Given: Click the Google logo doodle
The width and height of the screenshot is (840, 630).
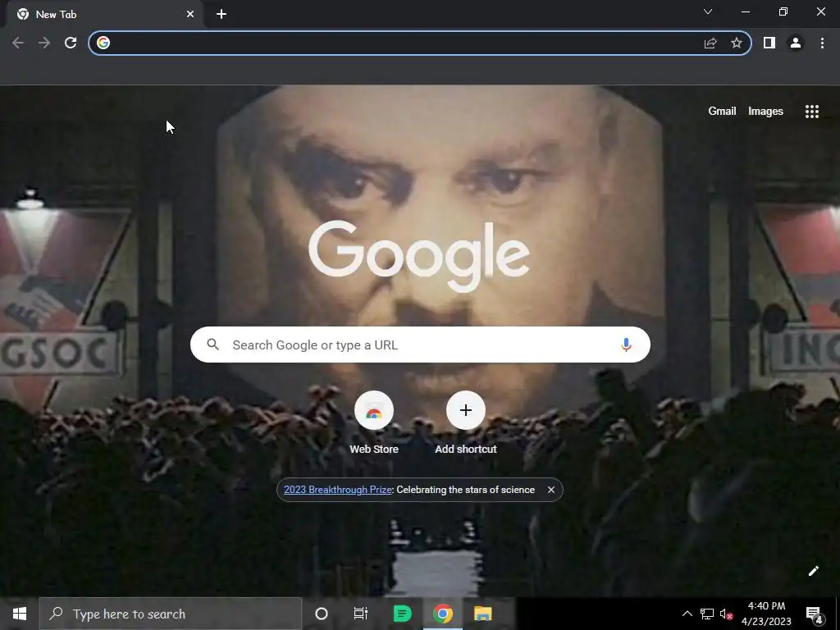Looking at the screenshot, I should coord(419,257).
